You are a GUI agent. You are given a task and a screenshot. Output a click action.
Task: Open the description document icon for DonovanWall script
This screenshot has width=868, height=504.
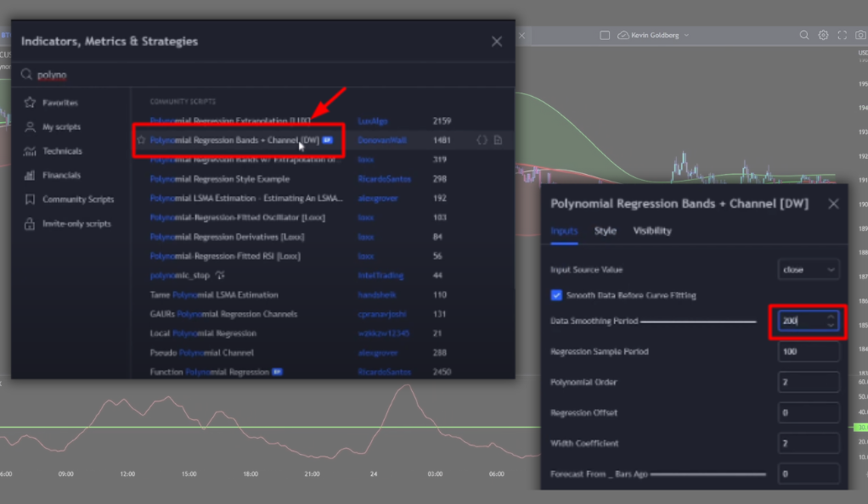(499, 140)
